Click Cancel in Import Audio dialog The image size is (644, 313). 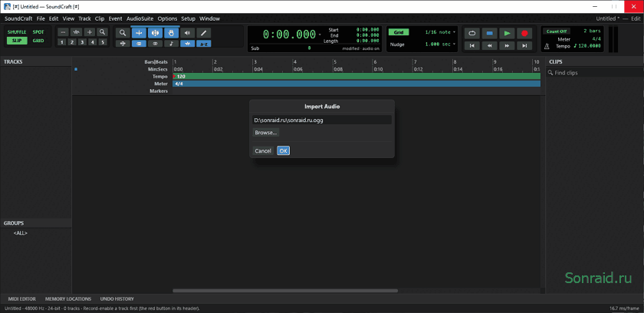coord(263,151)
